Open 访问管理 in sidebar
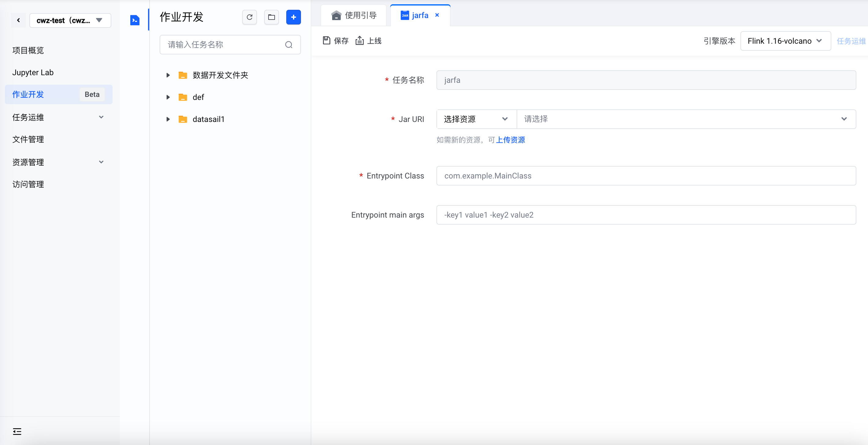 [28, 184]
